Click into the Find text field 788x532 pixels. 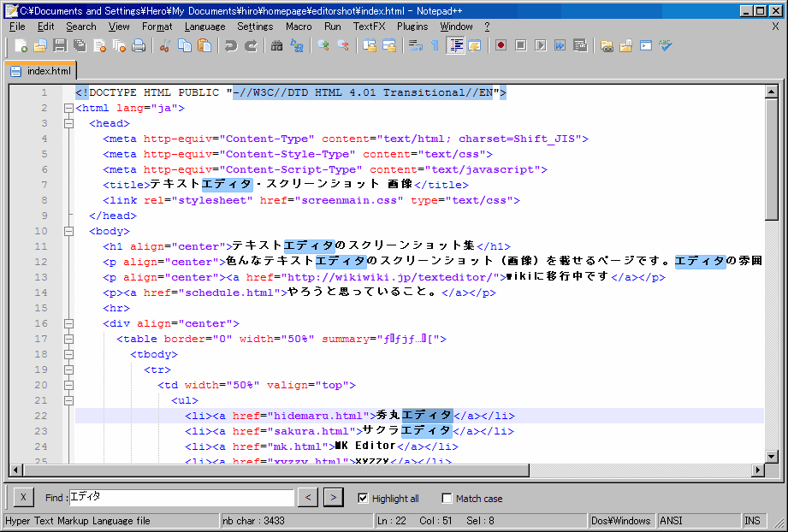pyautogui.click(x=180, y=497)
